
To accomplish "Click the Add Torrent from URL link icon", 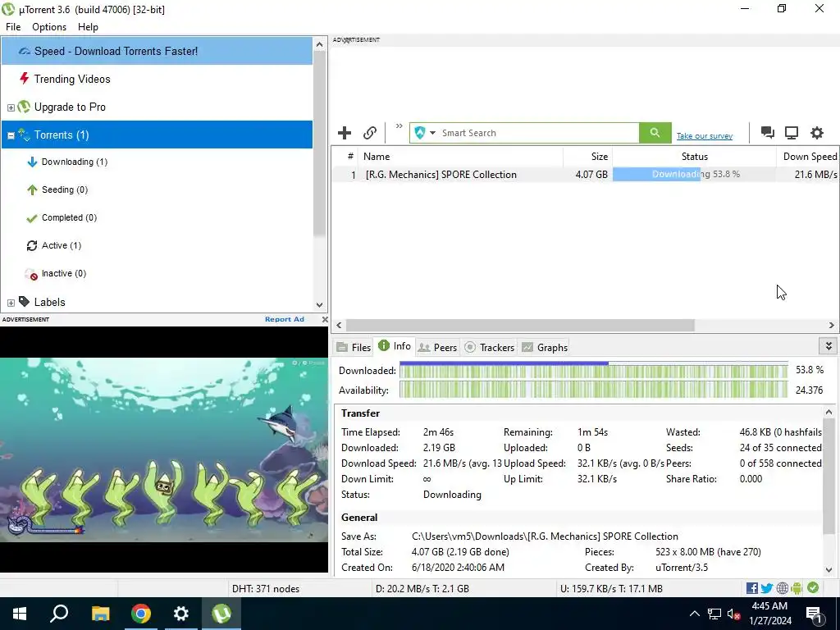I will point(370,133).
